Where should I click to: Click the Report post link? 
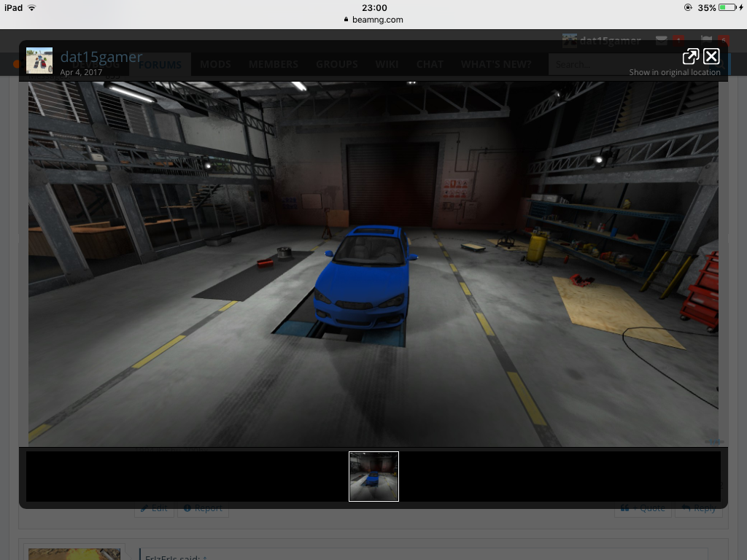203,508
